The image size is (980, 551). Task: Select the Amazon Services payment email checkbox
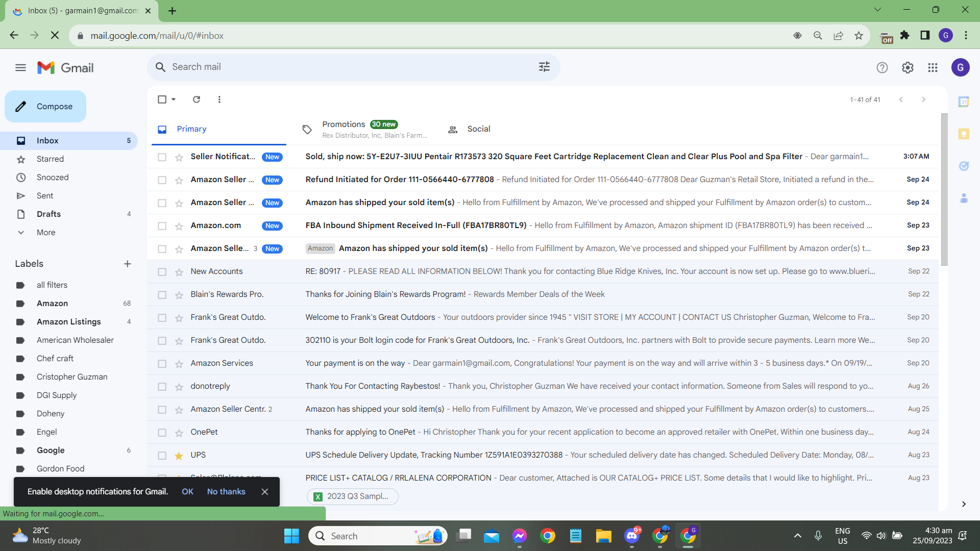coord(162,364)
